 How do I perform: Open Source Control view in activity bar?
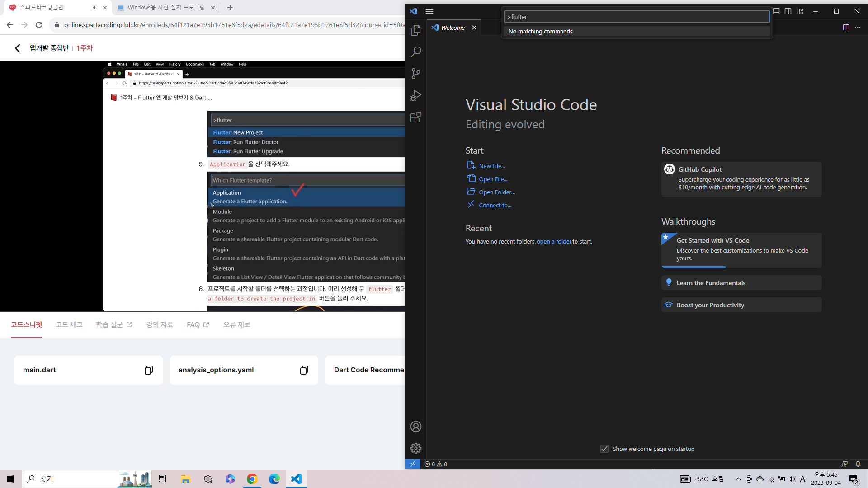416,74
